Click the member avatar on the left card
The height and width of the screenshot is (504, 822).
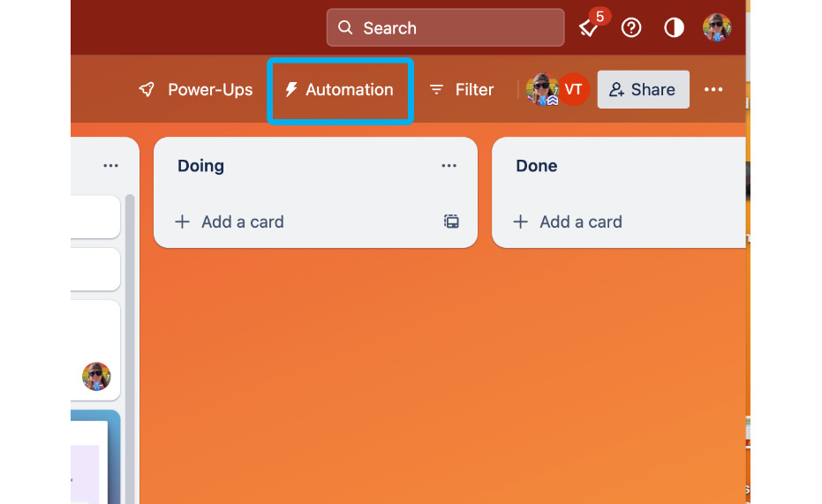coord(96,376)
